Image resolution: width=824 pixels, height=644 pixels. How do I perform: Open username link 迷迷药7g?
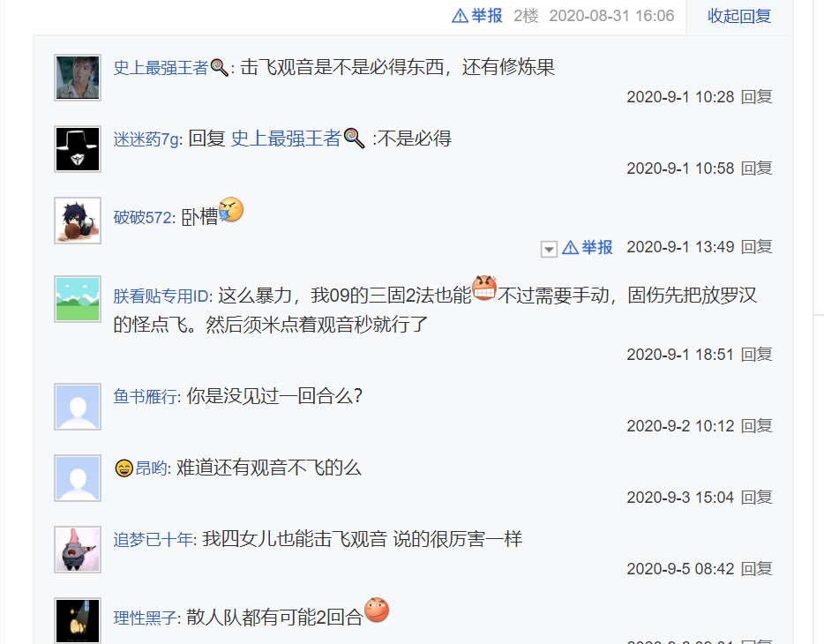pyautogui.click(x=146, y=139)
